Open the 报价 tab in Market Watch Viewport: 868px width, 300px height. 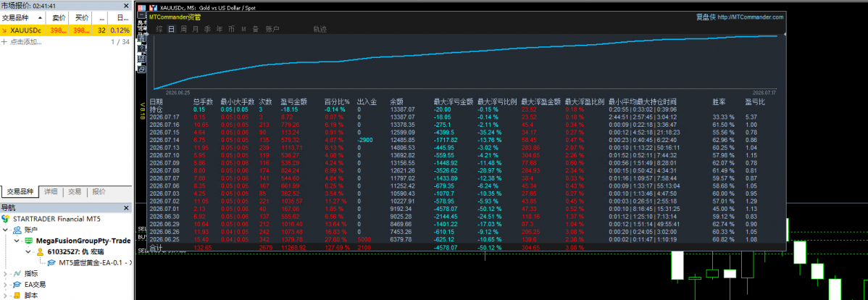(x=99, y=192)
